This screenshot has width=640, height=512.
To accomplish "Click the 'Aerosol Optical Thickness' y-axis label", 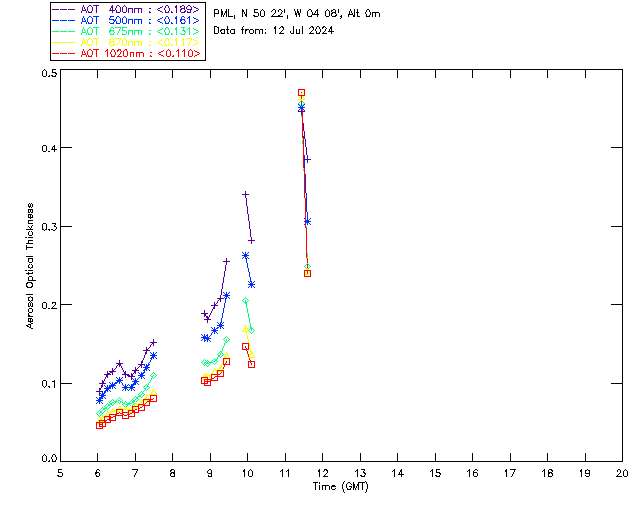I will point(30,266).
